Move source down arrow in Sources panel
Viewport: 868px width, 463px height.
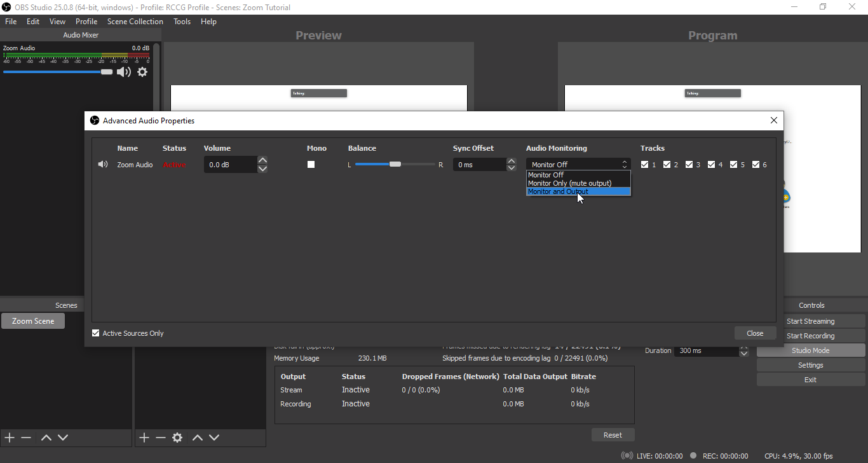click(x=214, y=438)
